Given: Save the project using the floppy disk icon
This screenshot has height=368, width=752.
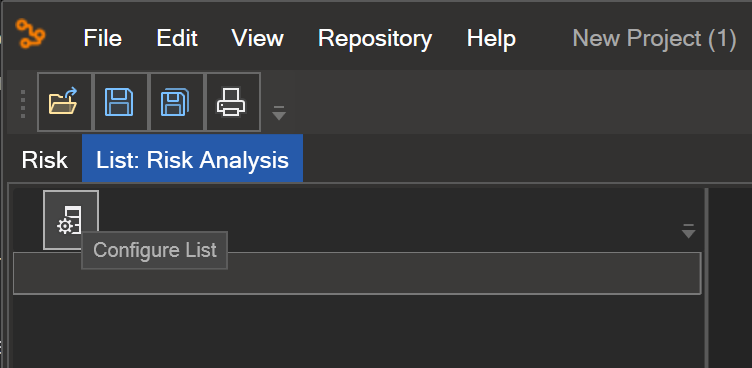Looking at the screenshot, I should 120,102.
